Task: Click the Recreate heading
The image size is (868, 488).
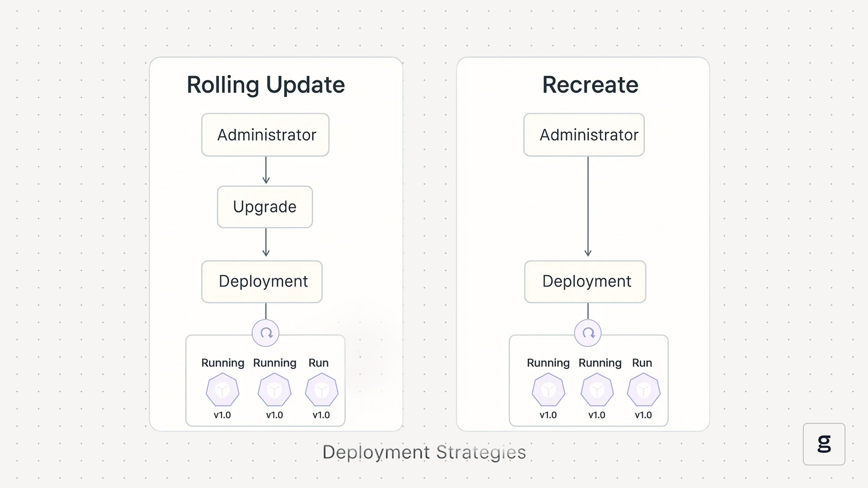Action: [x=590, y=85]
